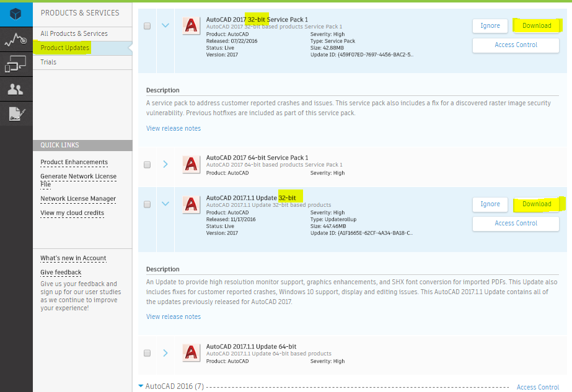Expand the 64-bit Service Pack 1 details

tap(165, 165)
